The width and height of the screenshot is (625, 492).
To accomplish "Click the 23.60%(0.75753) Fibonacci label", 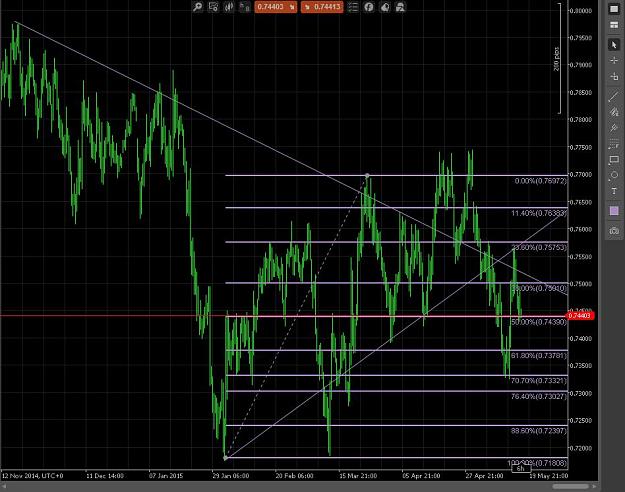I will [539, 248].
